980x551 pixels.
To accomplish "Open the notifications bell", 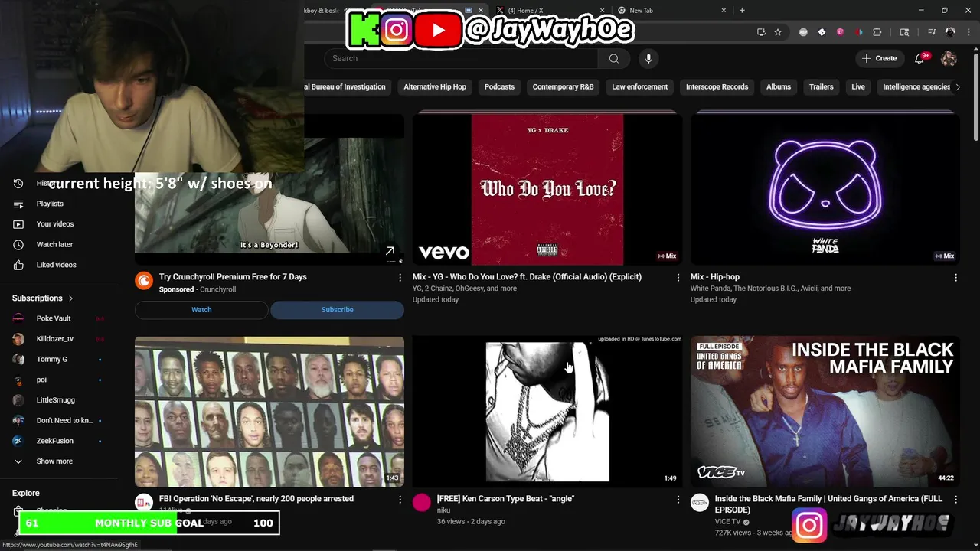I will 922,58.
